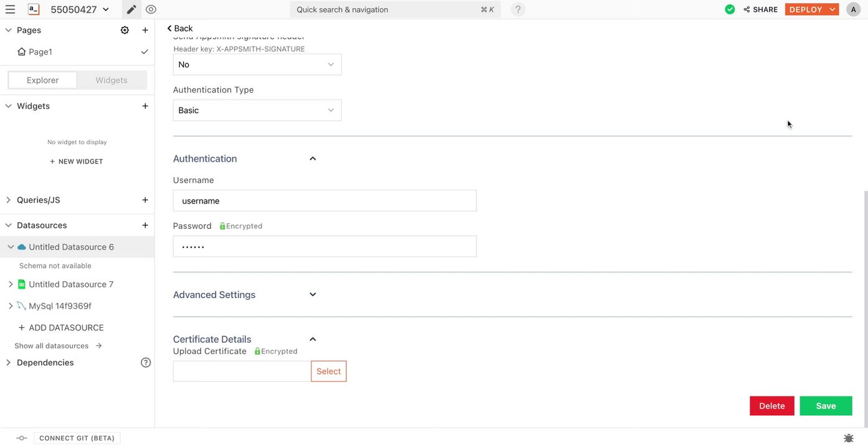Add a new datasource plus icon
The image size is (868, 448).
coord(145,225)
